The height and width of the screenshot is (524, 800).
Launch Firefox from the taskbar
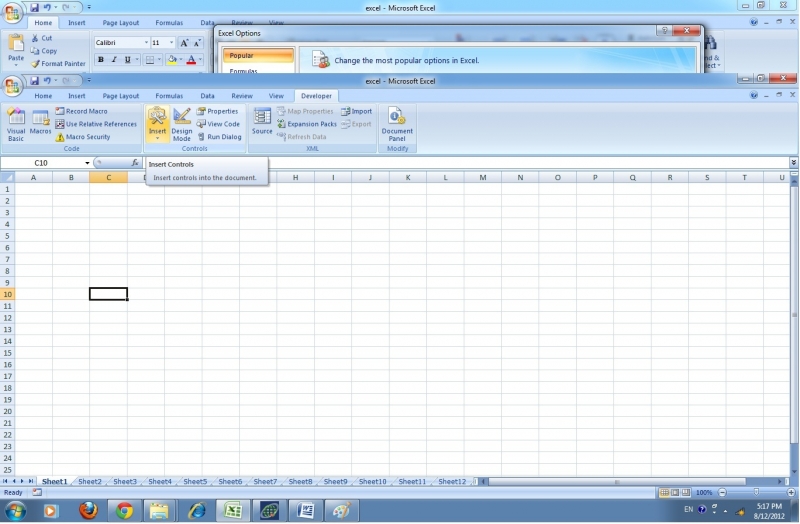point(88,511)
